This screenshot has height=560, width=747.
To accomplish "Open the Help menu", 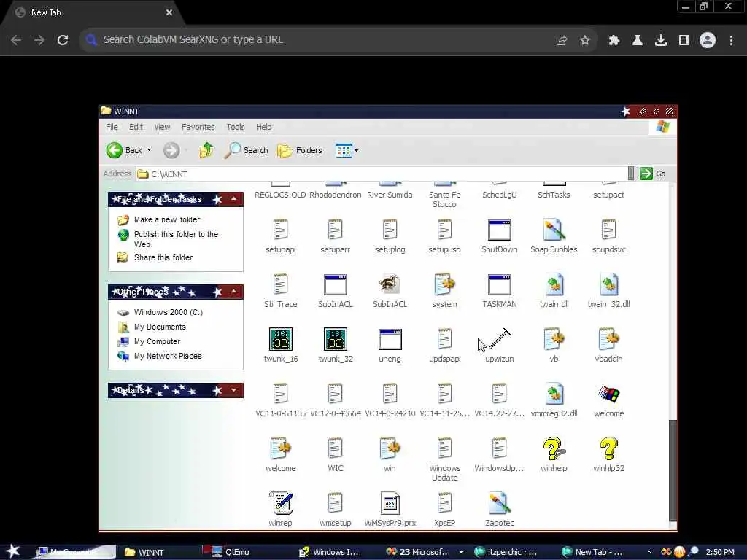I will [263, 127].
